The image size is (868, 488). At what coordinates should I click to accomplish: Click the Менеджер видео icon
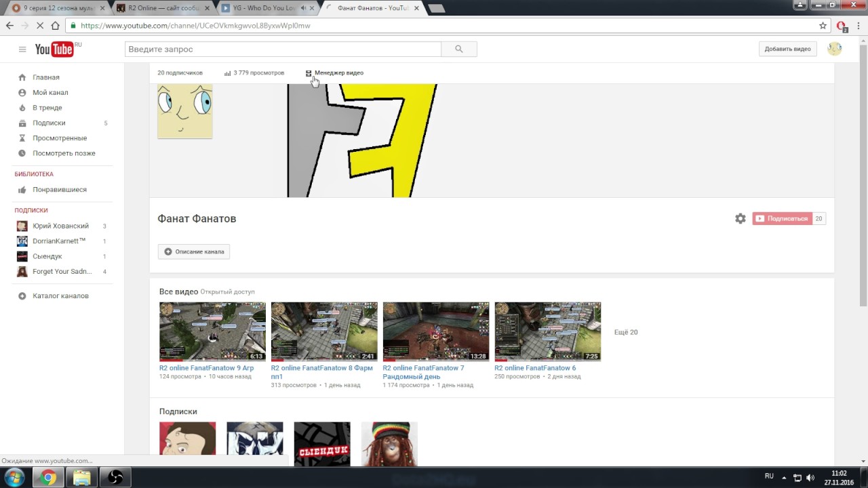309,73
